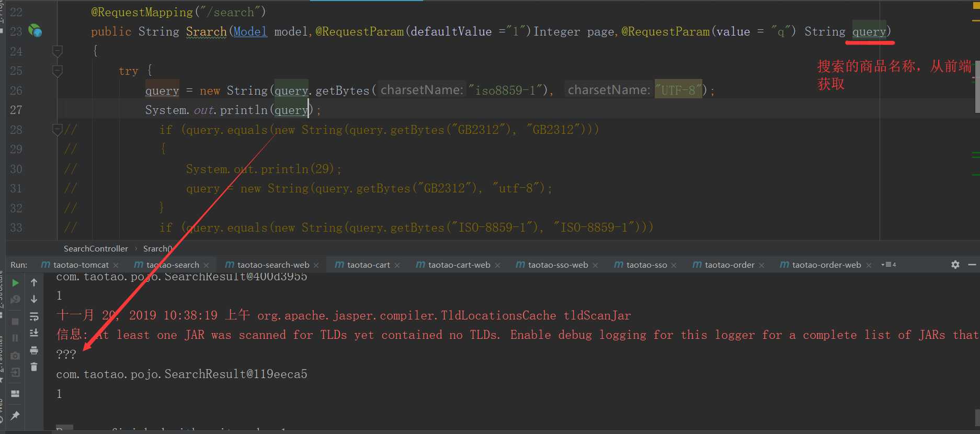Pin the current Run tab
980x434 pixels.
[x=15, y=415]
